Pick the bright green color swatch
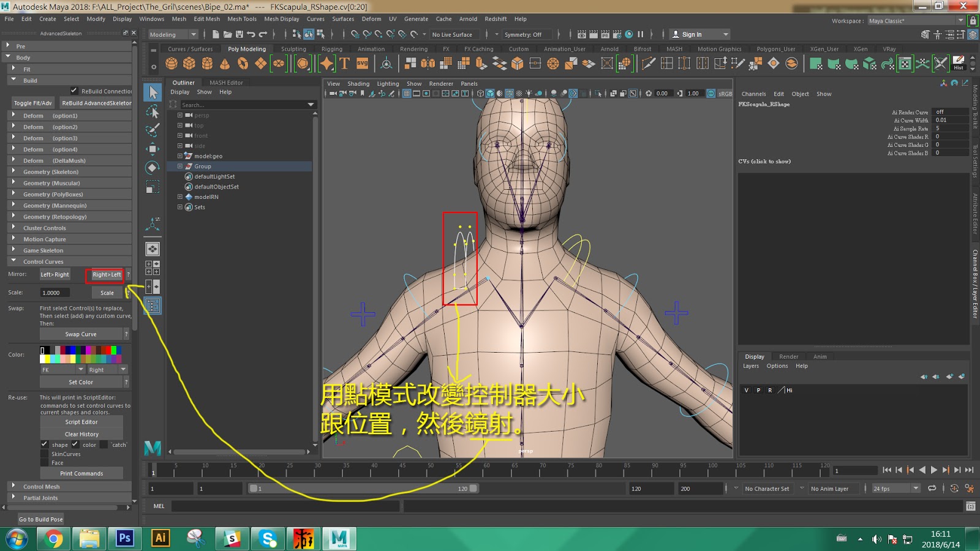The height and width of the screenshot is (551, 980). click(114, 350)
